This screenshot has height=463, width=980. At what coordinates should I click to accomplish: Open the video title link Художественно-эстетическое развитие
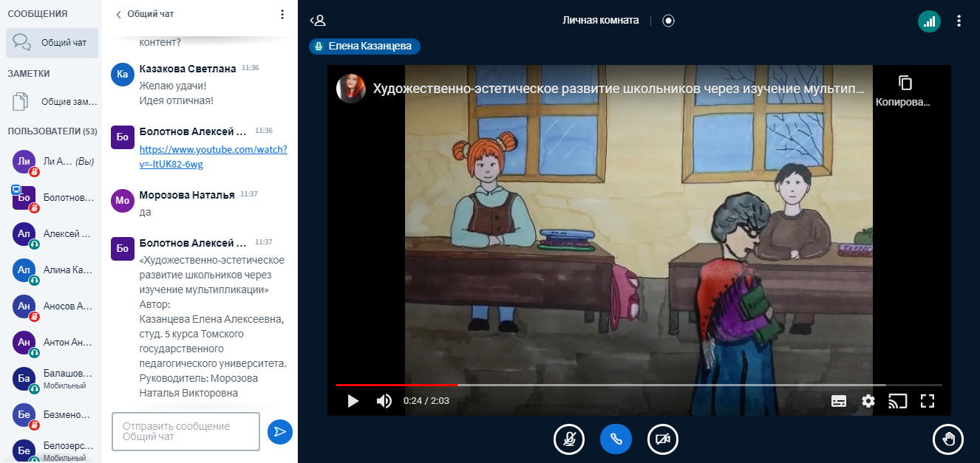click(619, 89)
